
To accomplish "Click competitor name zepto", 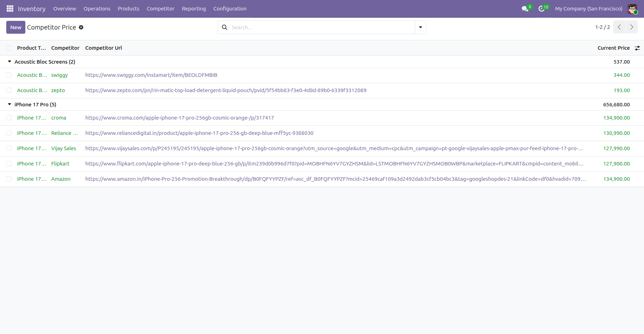I will click(x=58, y=90).
